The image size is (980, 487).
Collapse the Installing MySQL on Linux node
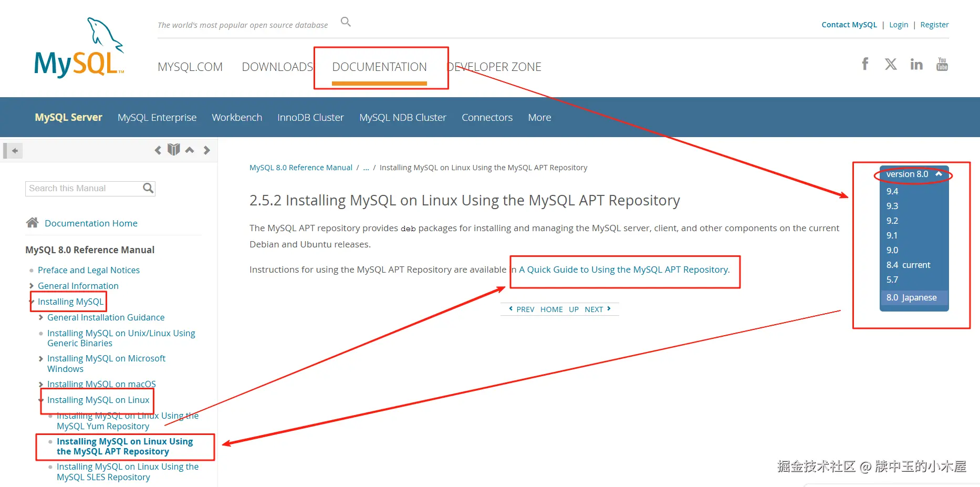coord(41,400)
